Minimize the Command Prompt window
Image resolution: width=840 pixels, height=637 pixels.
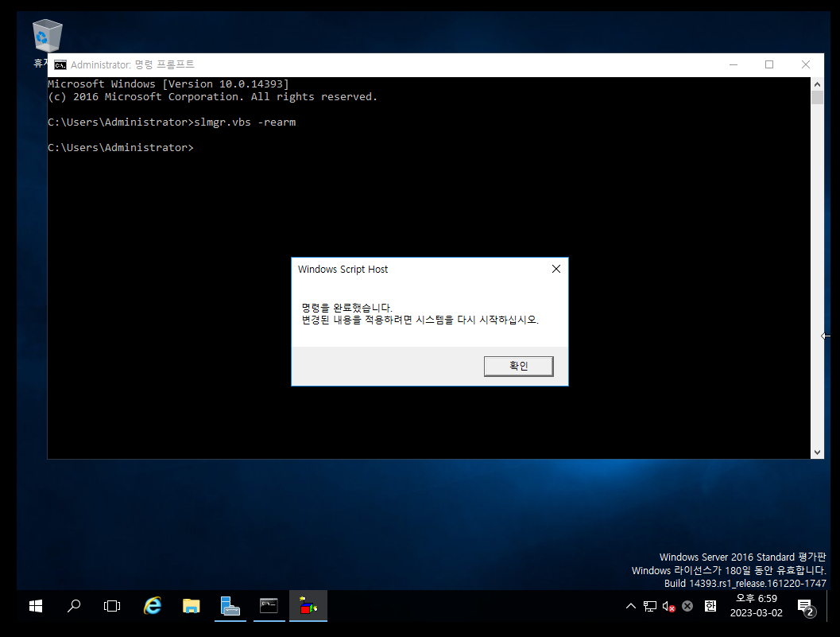(734, 64)
